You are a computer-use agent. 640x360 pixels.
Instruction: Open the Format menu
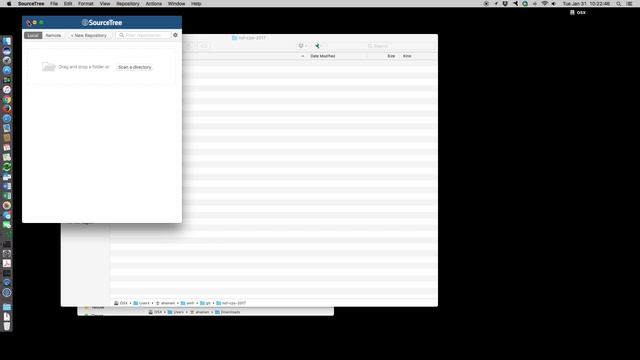coord(86,4)
